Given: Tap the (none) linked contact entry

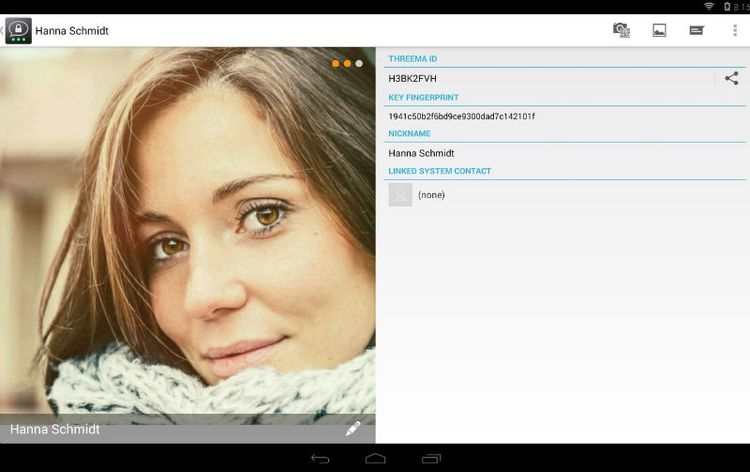Looking at the screenshot, I should [x=431, y=195].
